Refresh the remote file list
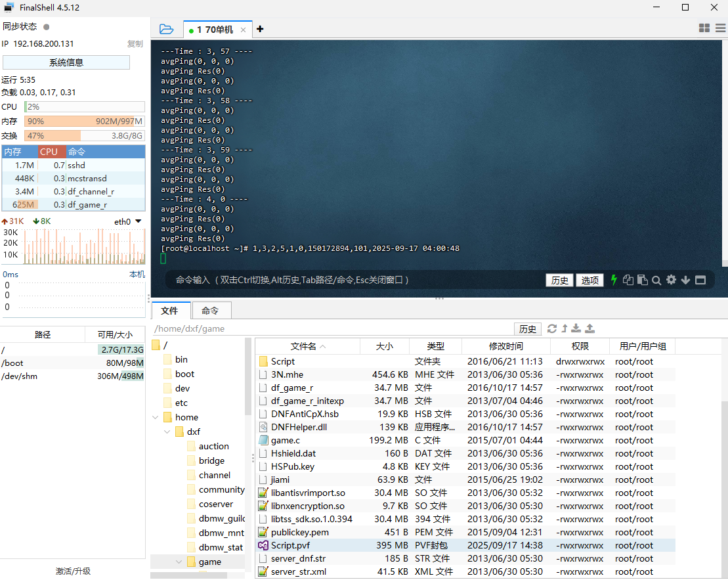Image resolution: width=728 pixels, height=580 pixels. (x=551, y=328)
